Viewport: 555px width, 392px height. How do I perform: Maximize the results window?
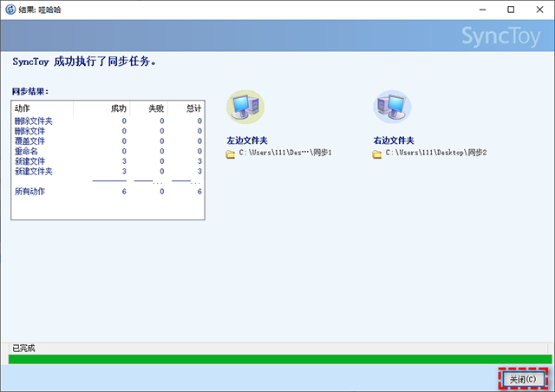510,9
